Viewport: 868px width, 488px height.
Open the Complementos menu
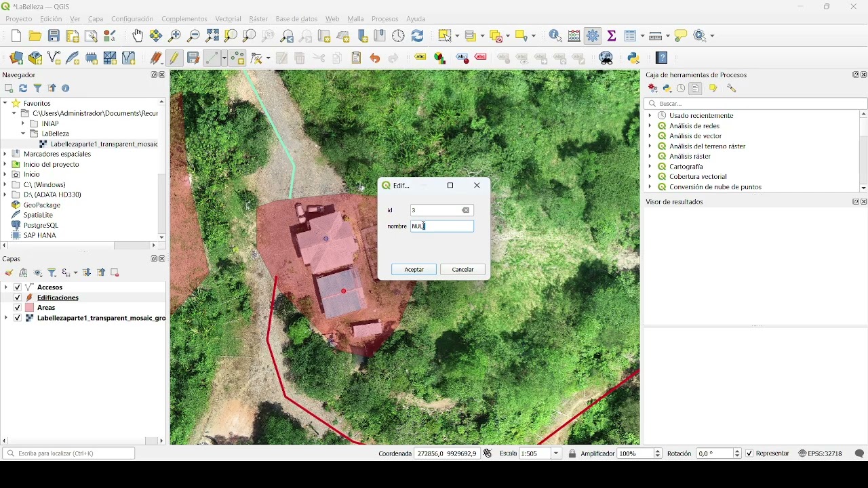pyautogui.click(x=184, y=20)
